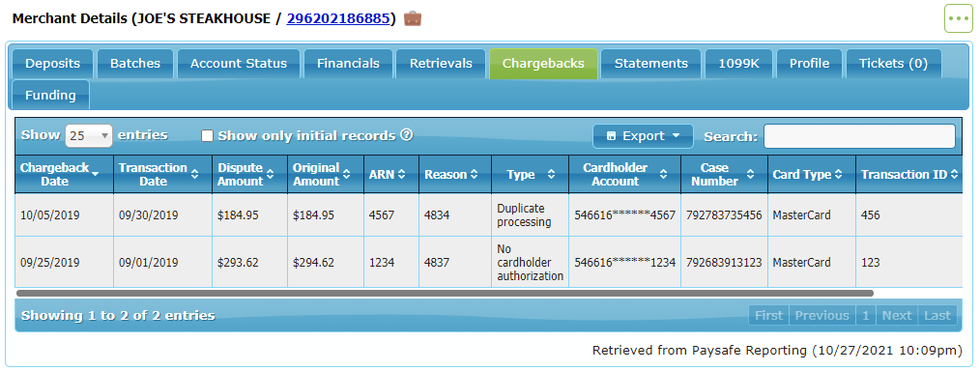
Task: Switch to the Profile tab
Action: tap(809, 64)
